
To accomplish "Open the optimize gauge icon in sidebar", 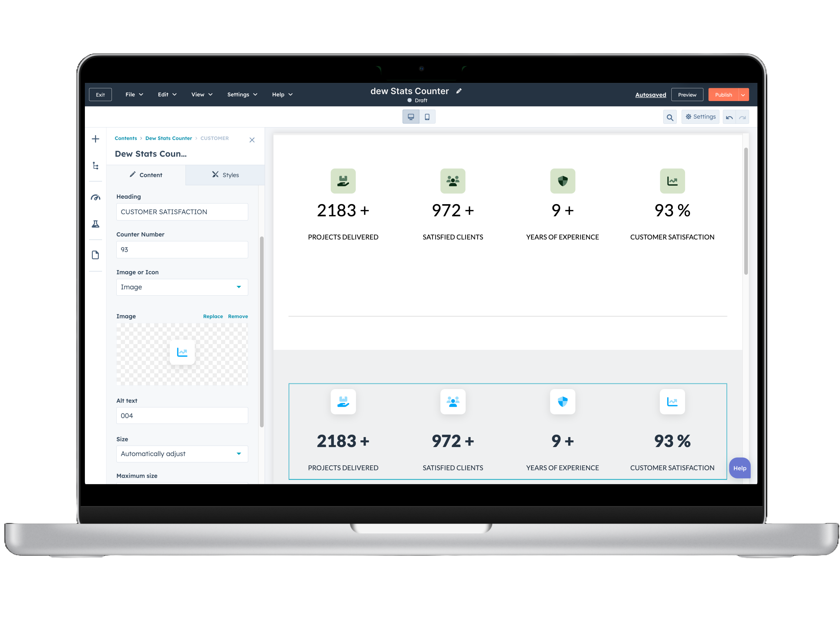I will [96, 198].
